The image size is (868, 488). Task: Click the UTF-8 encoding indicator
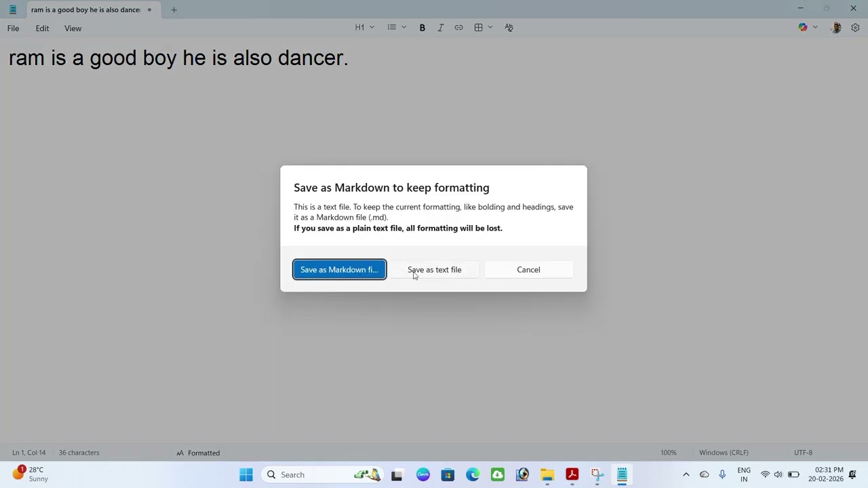803,453
